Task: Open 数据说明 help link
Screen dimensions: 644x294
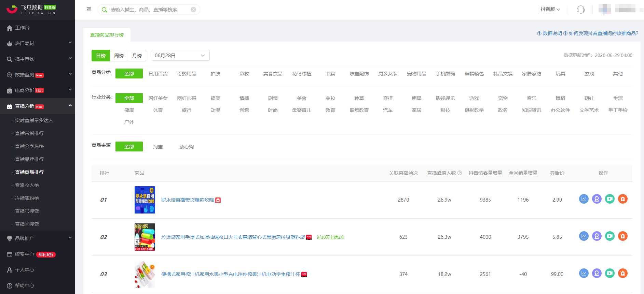Action: tap(549, 33)
